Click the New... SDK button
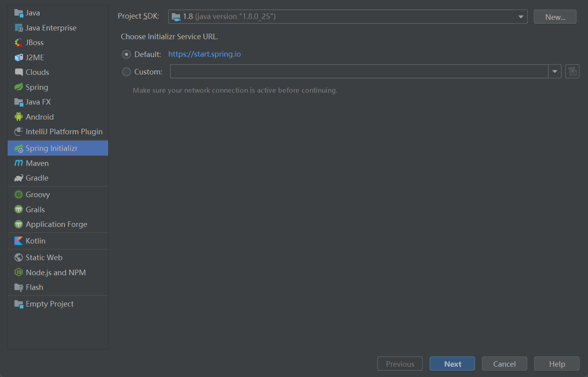Image resolution: width=588 pixels, height=377 pixels. 555,17
